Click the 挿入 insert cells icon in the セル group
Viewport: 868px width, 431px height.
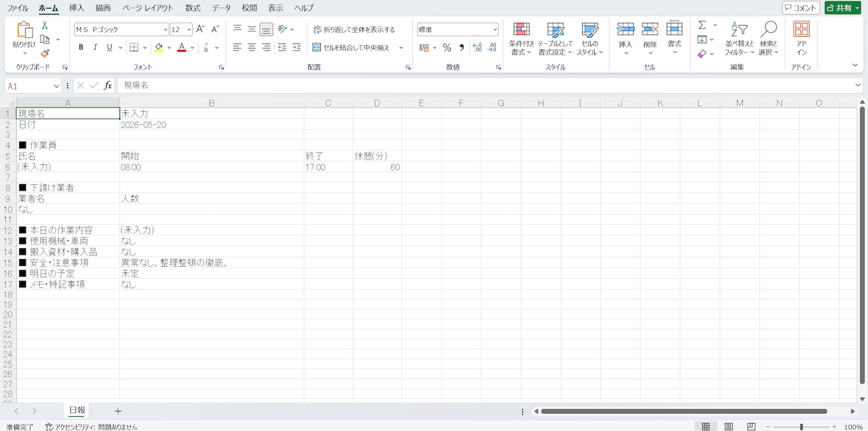point(625,29)
